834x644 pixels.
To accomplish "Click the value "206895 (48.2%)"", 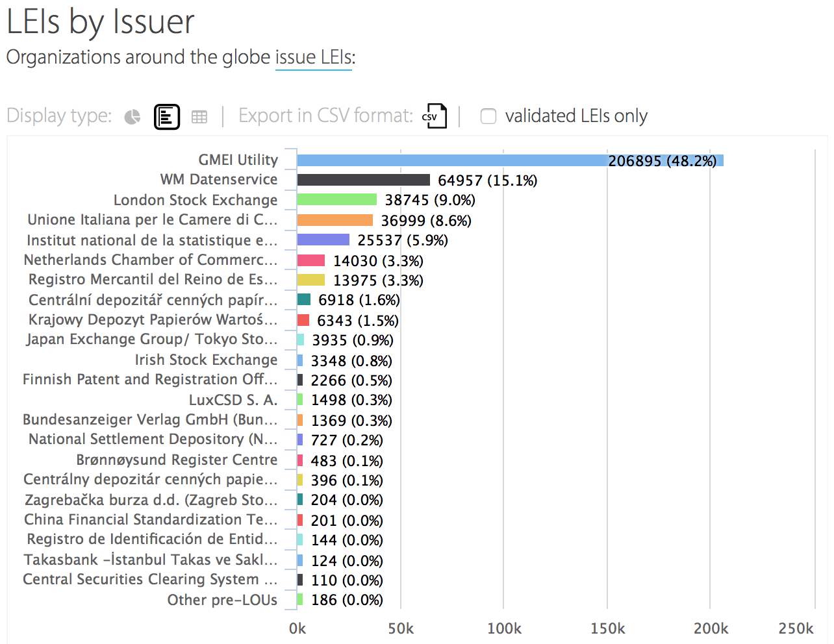I will pos(663,161).
